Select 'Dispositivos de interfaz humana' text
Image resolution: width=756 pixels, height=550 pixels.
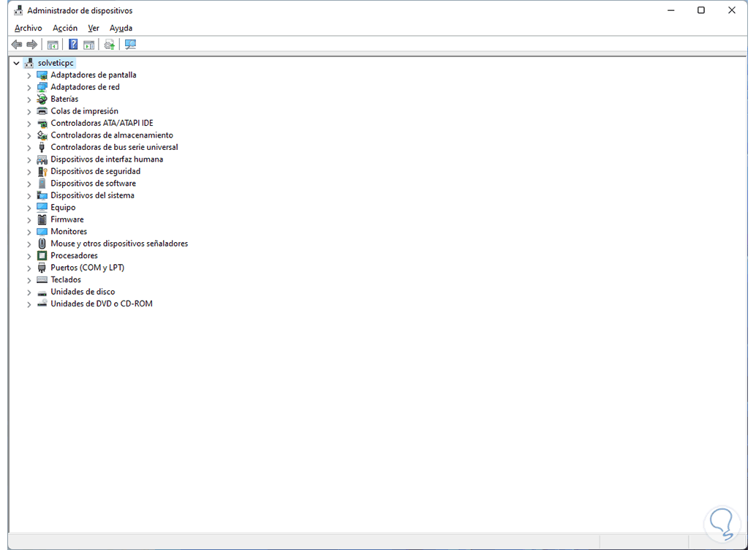(107, 159)
